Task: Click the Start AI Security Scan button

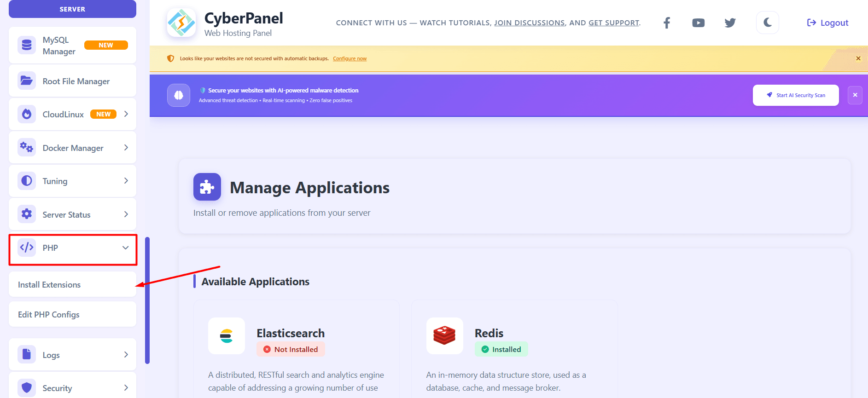Action: coord(795,95)
